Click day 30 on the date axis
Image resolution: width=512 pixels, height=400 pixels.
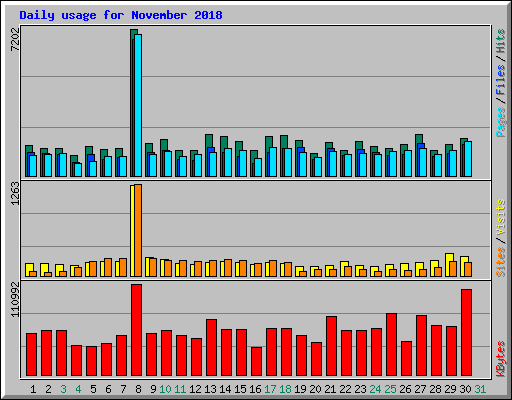(465, 389)
